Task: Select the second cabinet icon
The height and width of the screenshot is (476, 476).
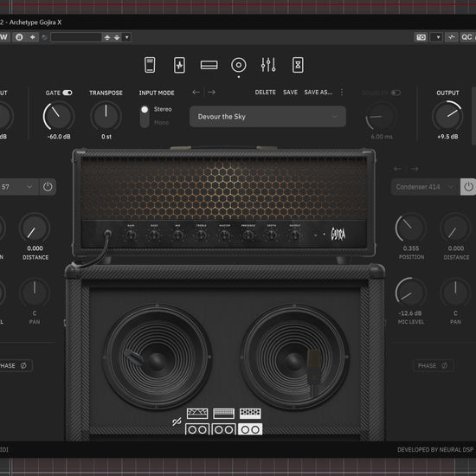Action: click(x=224, y=429)
